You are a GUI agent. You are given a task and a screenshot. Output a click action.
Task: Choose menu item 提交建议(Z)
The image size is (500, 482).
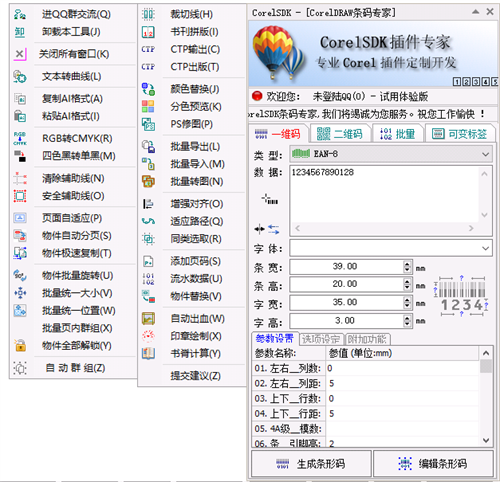[x=196, y=376]
